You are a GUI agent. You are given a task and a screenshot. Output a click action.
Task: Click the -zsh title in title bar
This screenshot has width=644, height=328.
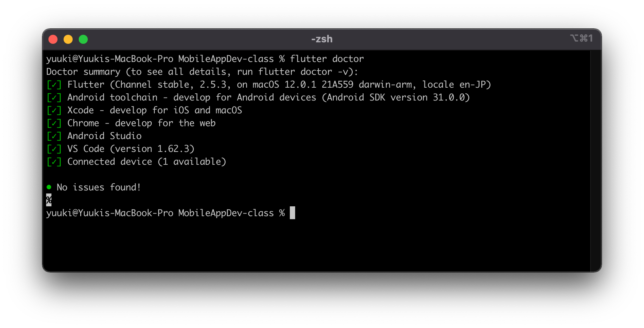coord(322,39)
